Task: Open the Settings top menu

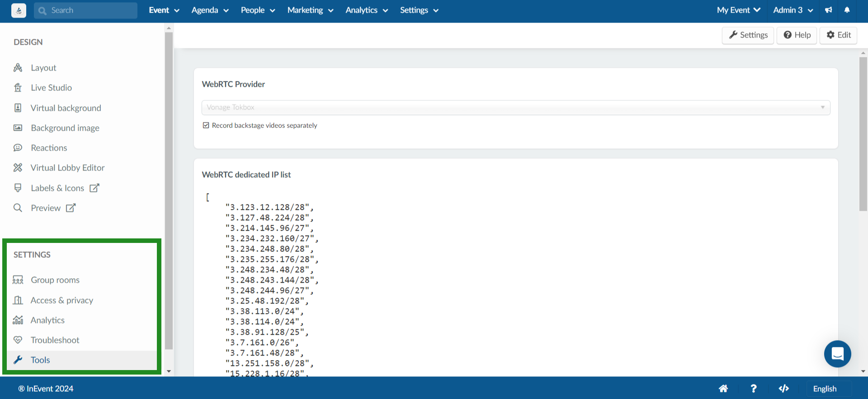Action: [x=419, y=10]
